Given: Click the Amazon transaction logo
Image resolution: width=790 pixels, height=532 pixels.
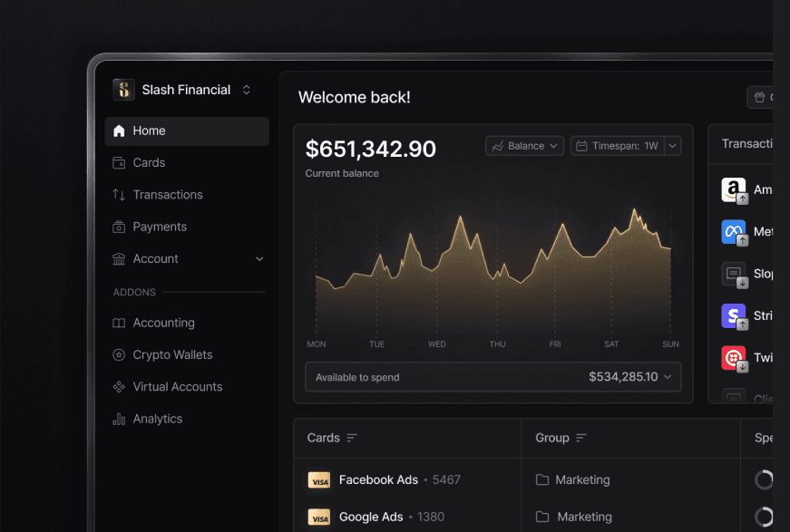Looking at the screenshot, I should click(x=734, y=190).
